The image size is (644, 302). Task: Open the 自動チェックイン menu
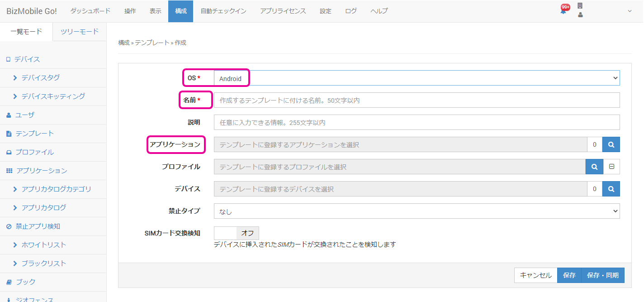tap(223, 11)
